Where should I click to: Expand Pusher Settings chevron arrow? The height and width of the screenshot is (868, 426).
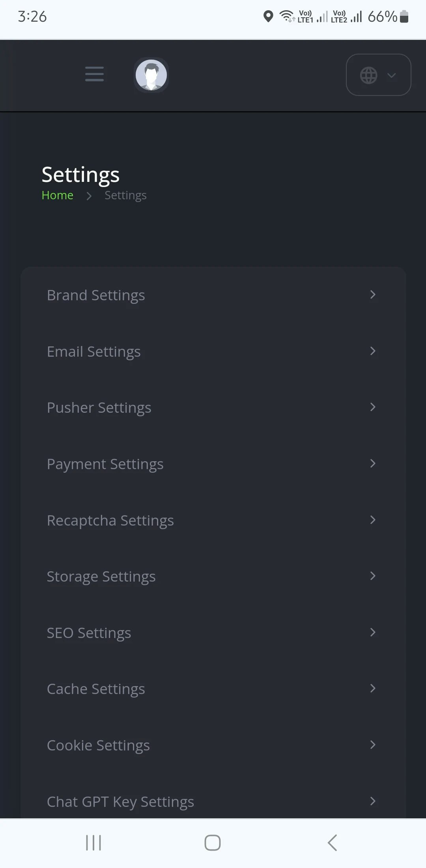(x=372, y=407)
